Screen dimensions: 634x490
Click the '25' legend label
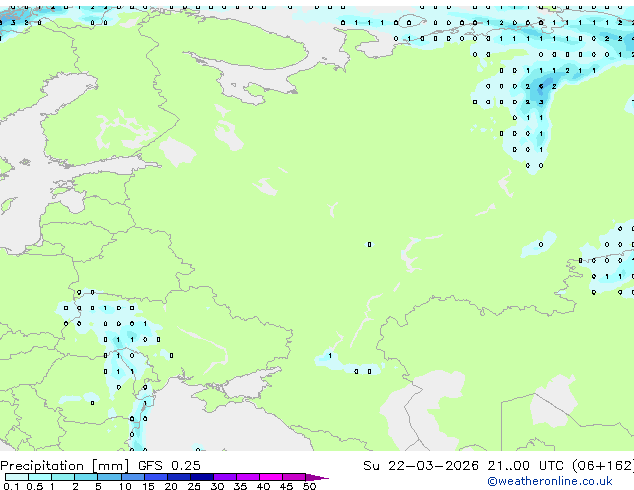(x=194, y=486)
